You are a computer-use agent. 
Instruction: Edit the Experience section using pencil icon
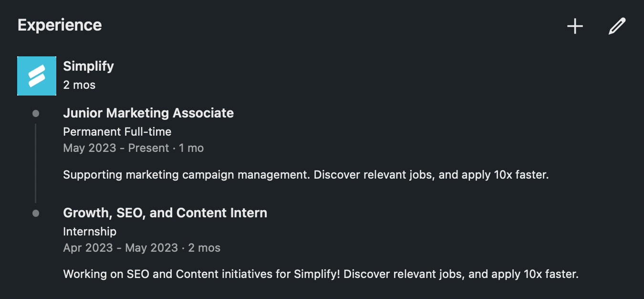click(x=617, y=26)
